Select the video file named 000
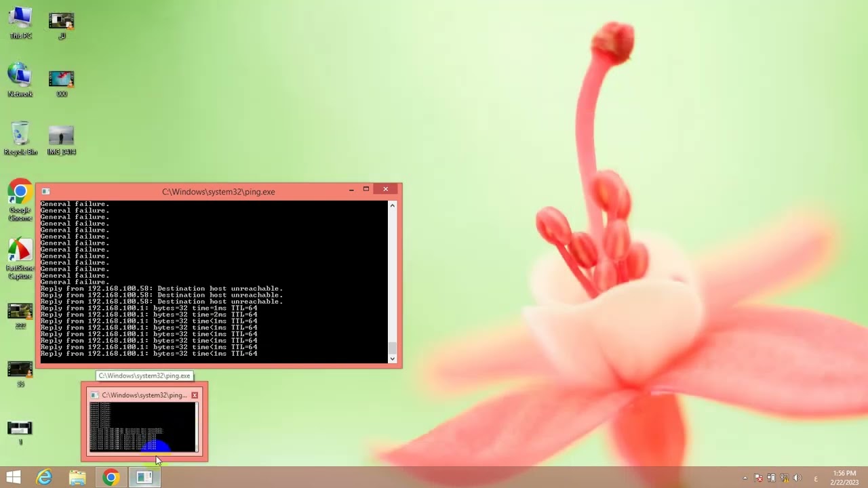 point(61,82)
